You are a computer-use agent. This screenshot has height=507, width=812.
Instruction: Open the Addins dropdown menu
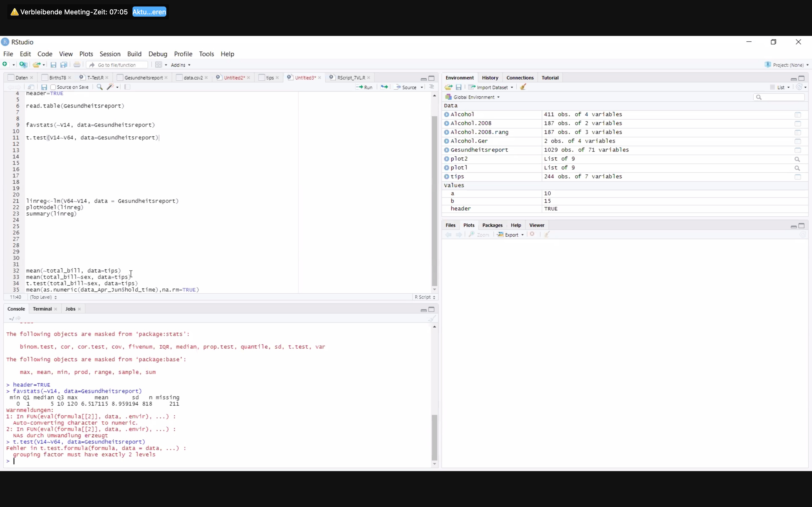[x=180, y=65]
